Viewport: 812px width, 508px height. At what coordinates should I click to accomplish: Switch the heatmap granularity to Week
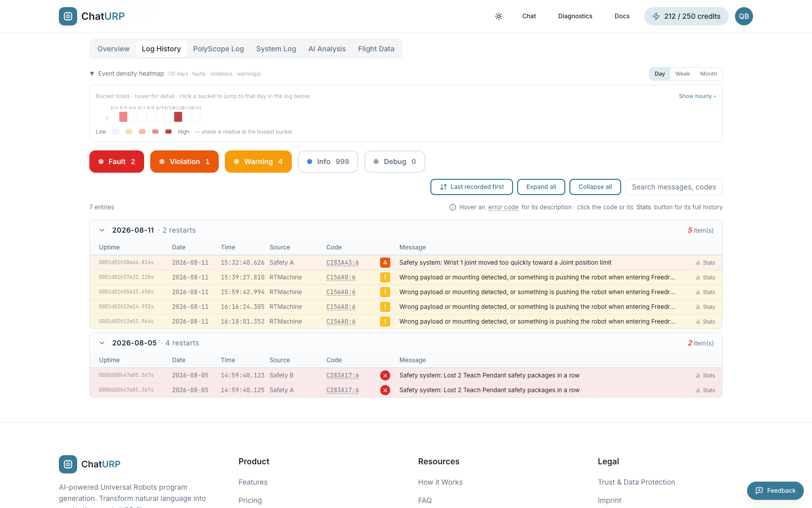click(x=683, y=74)
